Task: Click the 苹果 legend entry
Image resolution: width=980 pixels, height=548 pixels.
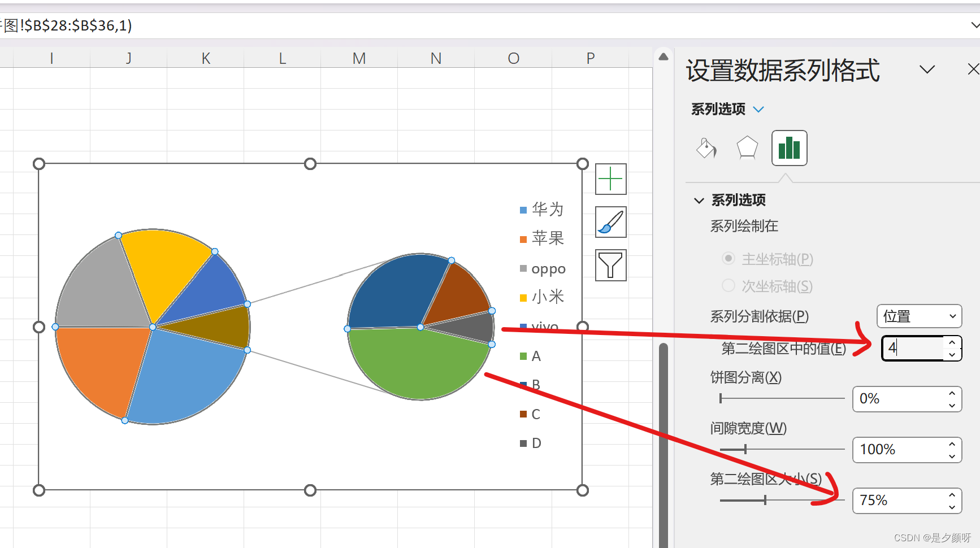Action: click(541, 238)
